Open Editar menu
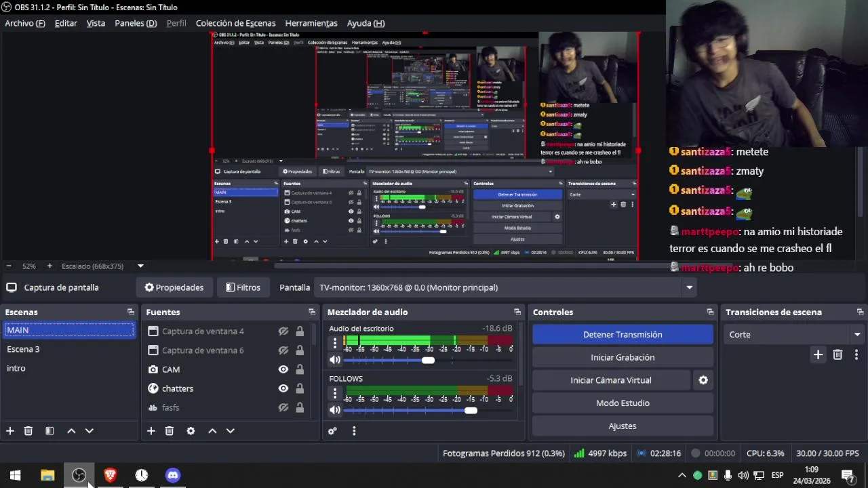868x488 pixels. [66, 23]
